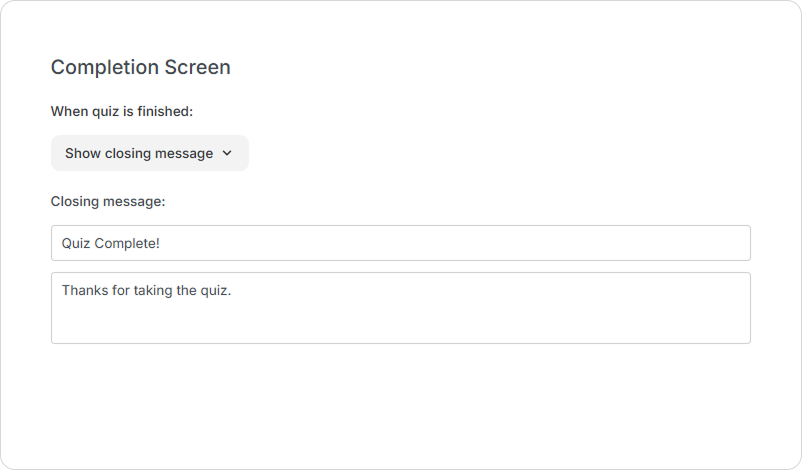The image size is (802, 470).
Task: Click the word "Quiz" in the title field
Action: coord(76,243)
